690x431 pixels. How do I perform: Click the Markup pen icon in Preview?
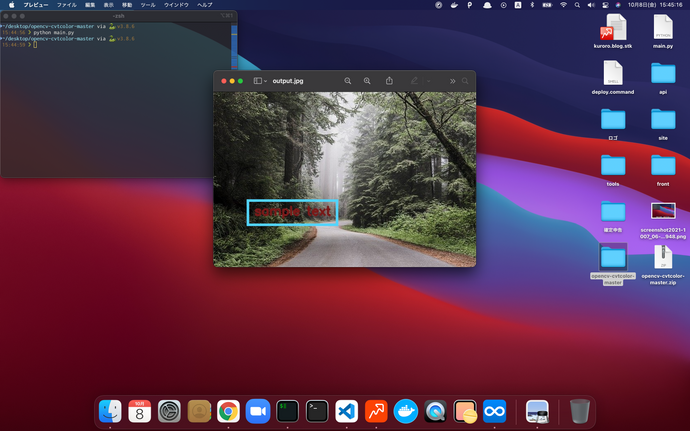coord(414,81)
